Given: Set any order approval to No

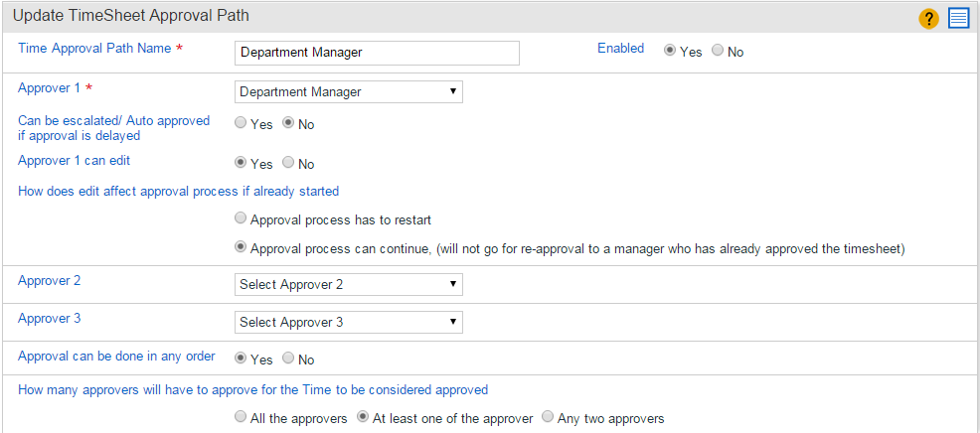Looking at the screenshot, I should [288, 359].
